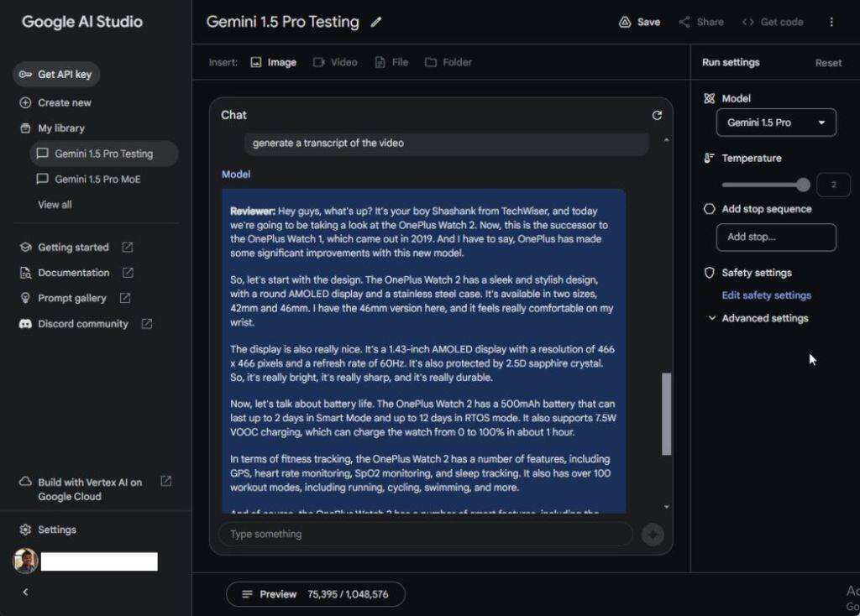Click the pencil icon to rename prompt
The width and height of the screenshot is (860, 616).
(x=376, y=23)
